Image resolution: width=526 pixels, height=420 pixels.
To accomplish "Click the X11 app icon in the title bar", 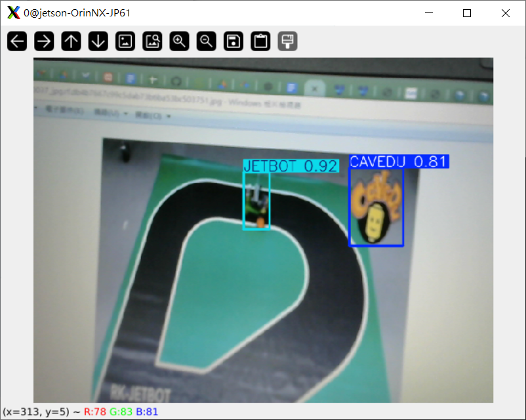I will pyautogui.click(x=13, y=13).
